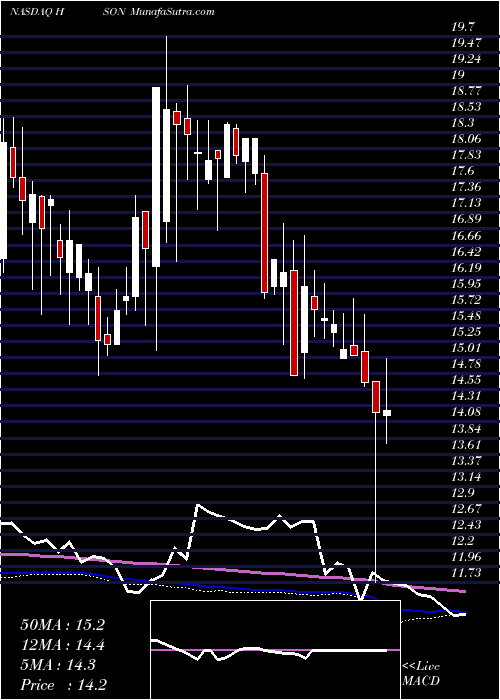Click the last white candlestick near 14.08
500x700 pixels.
[x=387, y=413]
